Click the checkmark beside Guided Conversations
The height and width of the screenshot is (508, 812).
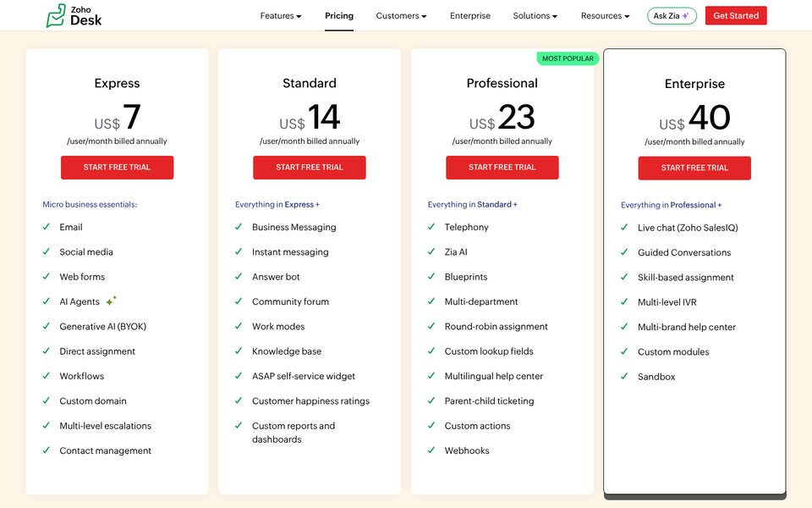click(x=624, y=252)
